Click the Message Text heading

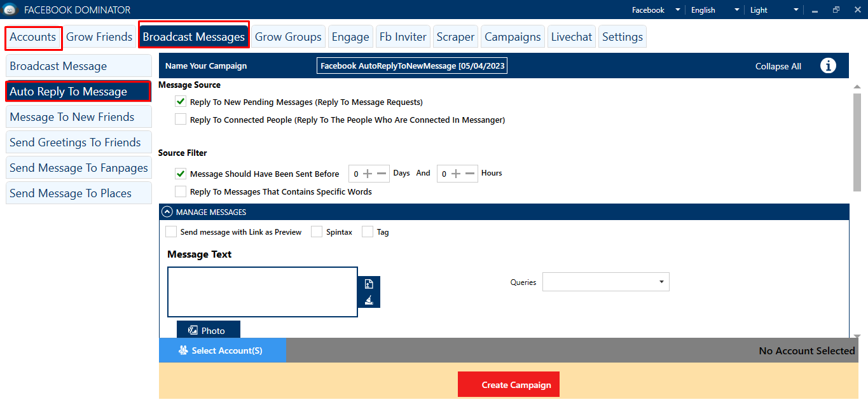(200, 254)
